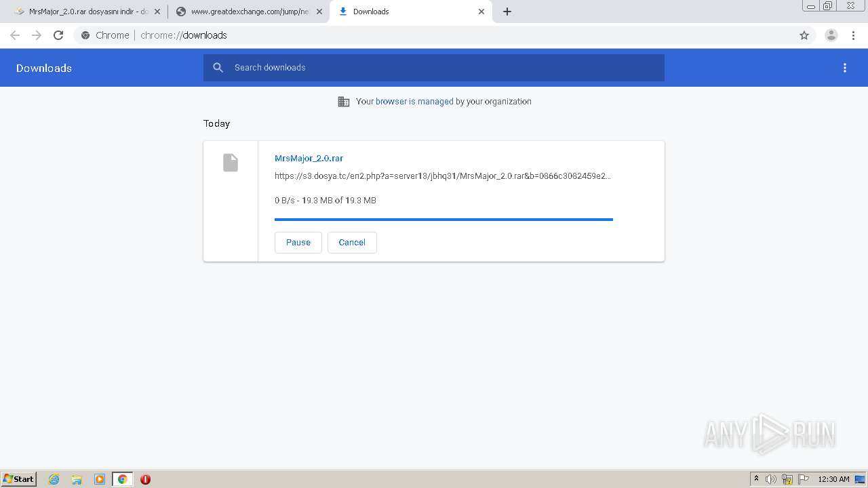This screenshot has height=488, width=868.
Task: Click the s3.dosya.tc download source URL
Action: tap(443, 176)
